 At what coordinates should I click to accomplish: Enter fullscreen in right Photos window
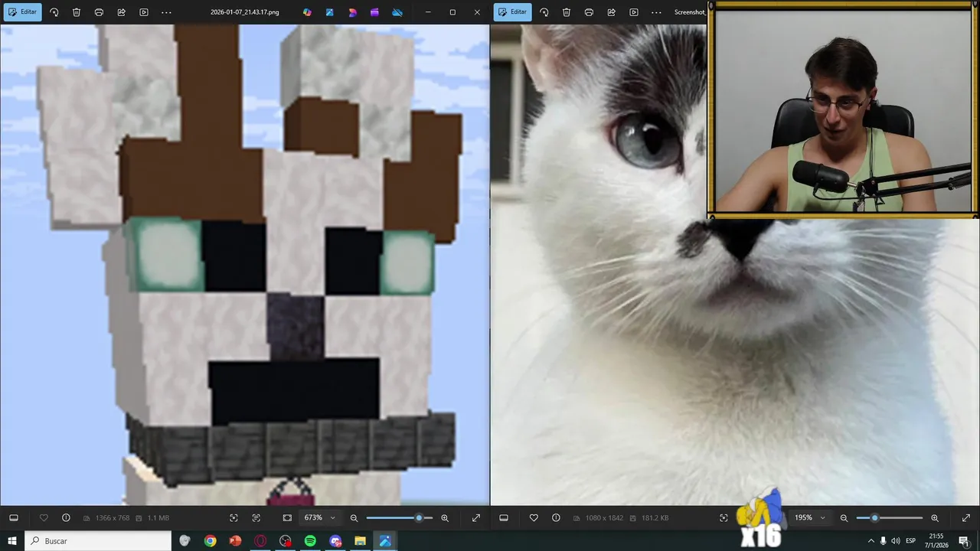[x=966, y=518]
